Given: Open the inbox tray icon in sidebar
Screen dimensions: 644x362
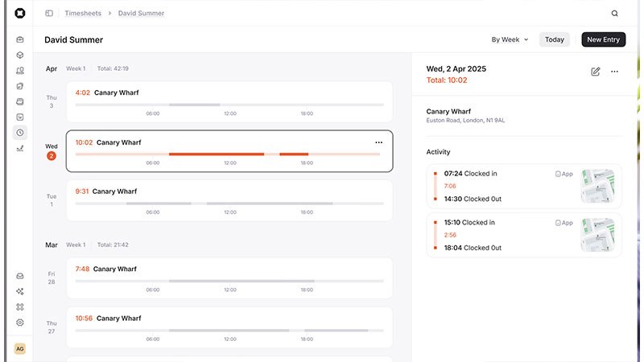Looking at the screenshot, I should tap(19, 276).
